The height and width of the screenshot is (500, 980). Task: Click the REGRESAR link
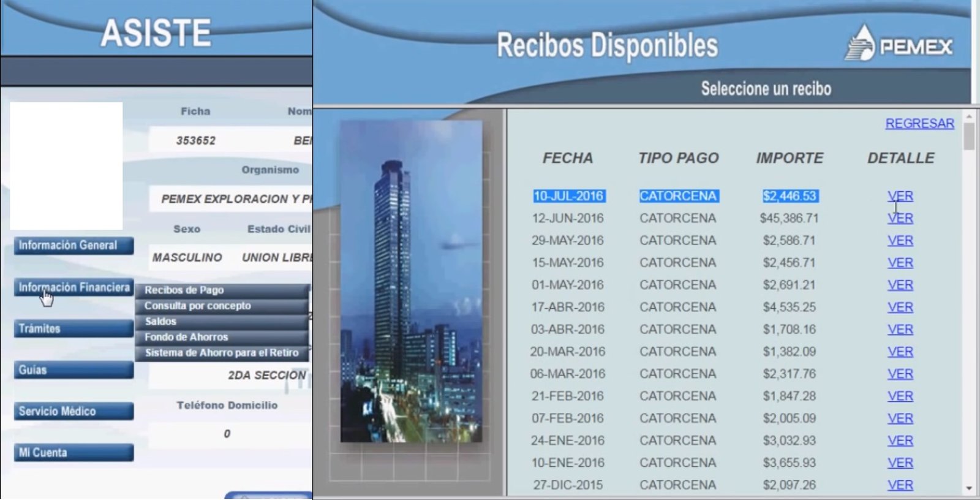pyautogui.click(x=919, y=124)
